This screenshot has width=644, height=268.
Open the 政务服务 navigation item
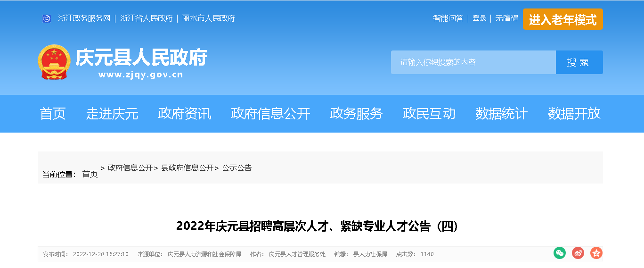pyautogui.click(x=356, y=114)
